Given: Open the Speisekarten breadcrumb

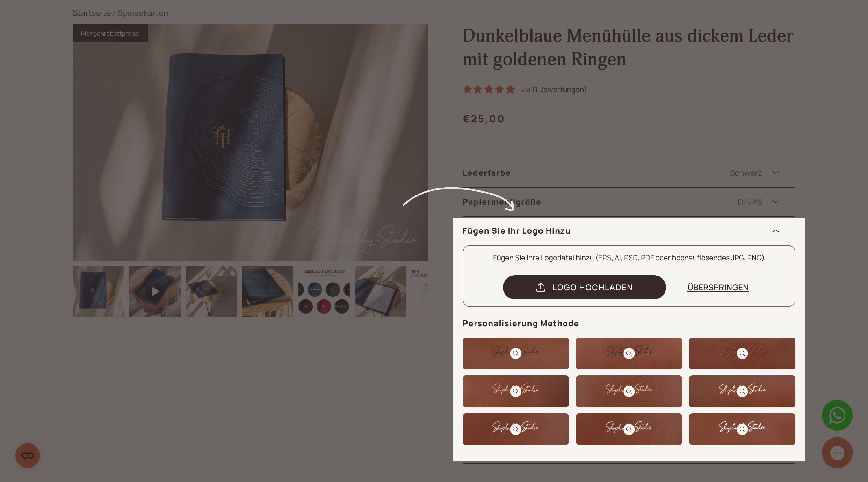Looking at the screenshot, I should [x=143, y=13].
